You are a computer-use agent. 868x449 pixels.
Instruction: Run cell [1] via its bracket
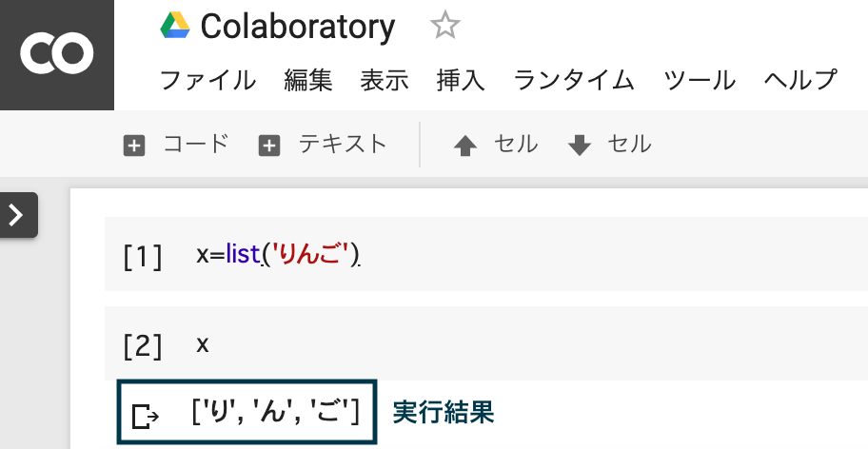pyautogui.click(x=142, y=256)
